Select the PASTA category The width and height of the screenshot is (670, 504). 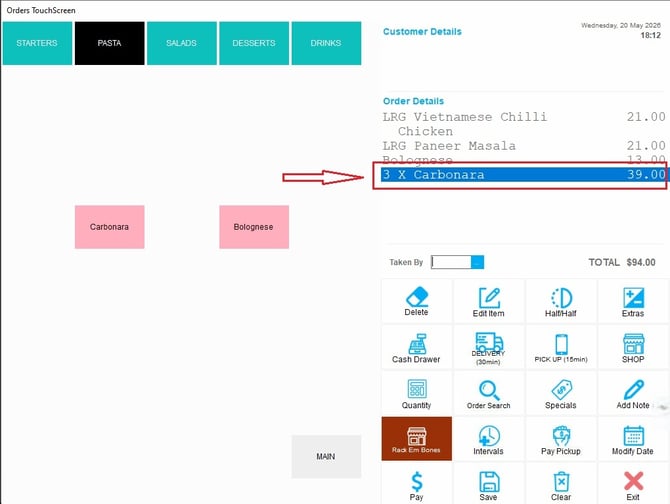click(x=109, y=43)
